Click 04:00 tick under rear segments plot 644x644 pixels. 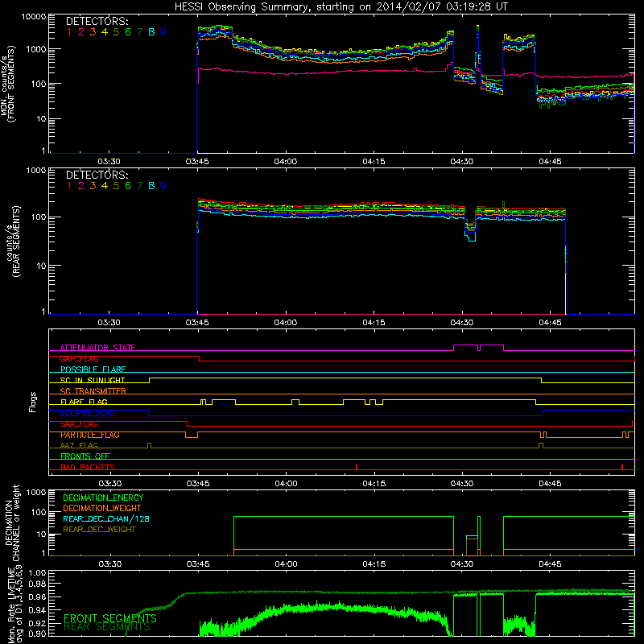coord(286,323)
